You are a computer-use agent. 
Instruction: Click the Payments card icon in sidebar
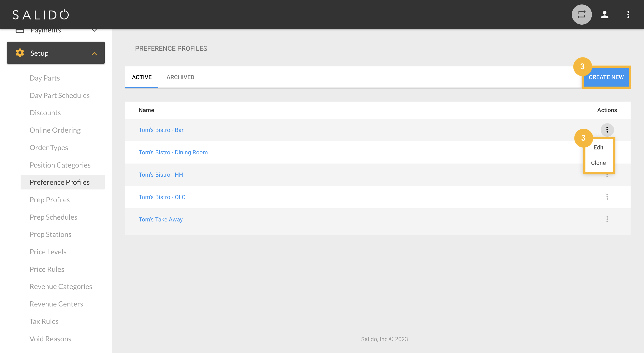coord(20,31)
